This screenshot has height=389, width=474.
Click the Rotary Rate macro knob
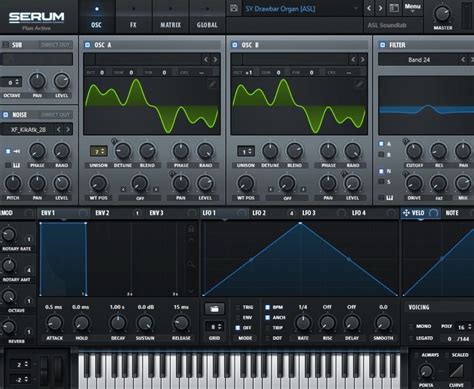point(9,234)
